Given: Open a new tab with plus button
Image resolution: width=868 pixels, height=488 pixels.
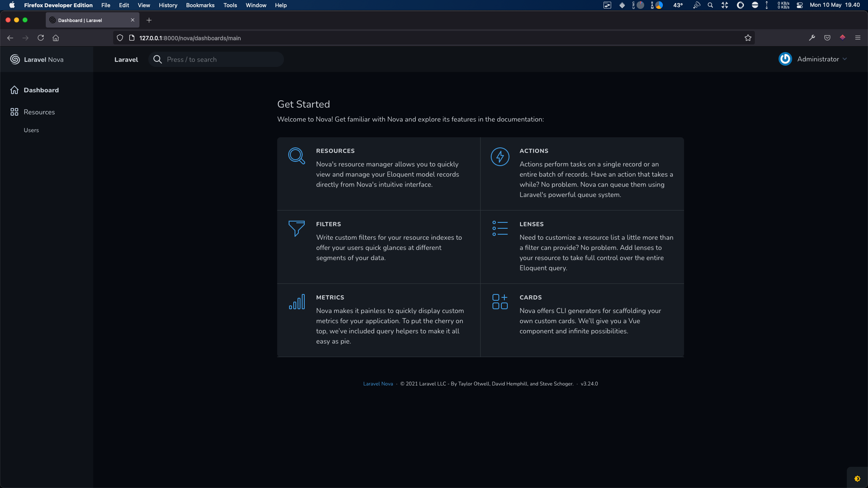Looking at the screenshot, I should point(149,20).
